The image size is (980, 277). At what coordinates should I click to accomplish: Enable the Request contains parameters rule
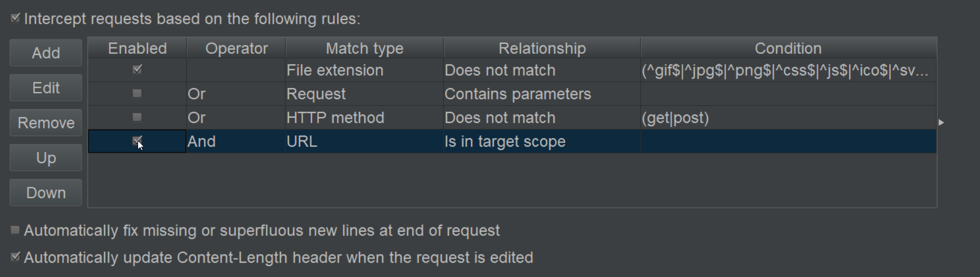pos(137,93)
